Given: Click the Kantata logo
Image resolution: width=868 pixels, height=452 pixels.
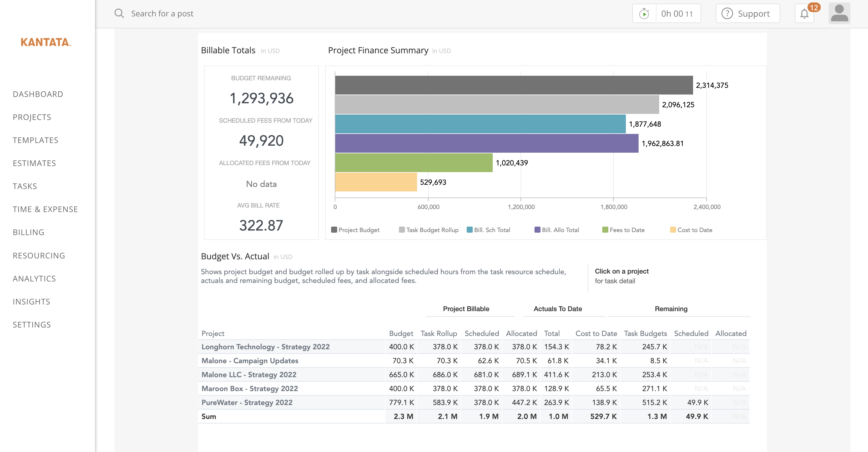Looking at the screenshot, I should point(46,42).
